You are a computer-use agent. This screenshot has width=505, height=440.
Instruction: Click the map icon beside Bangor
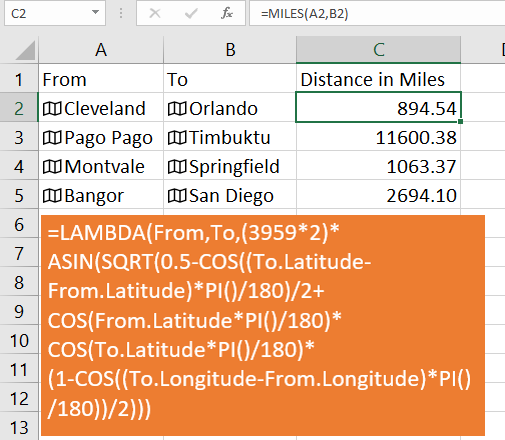(52, 196)
